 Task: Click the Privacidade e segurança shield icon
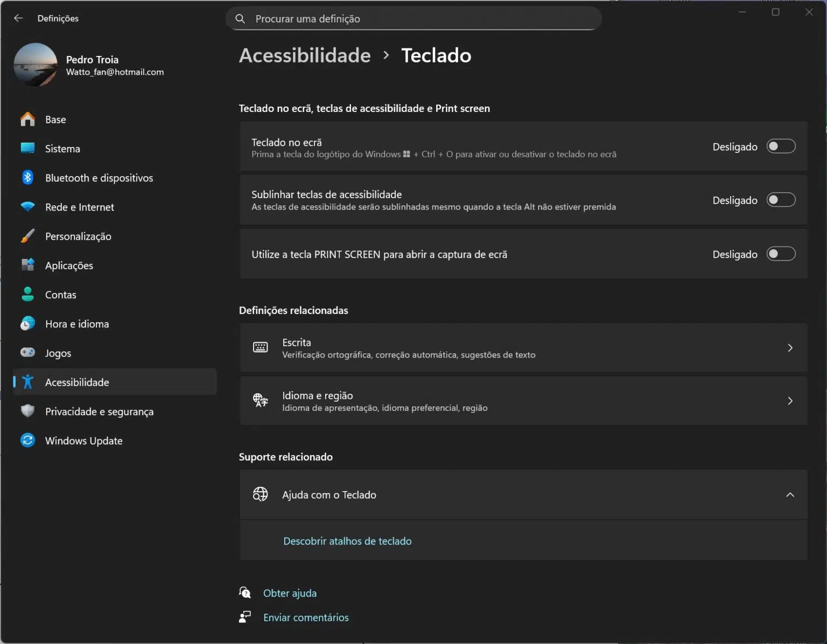click(27, 411)
